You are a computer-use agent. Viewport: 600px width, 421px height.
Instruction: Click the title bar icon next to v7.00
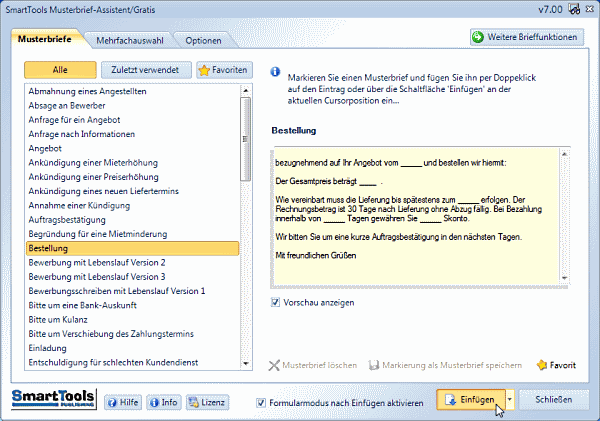(574, 9)
